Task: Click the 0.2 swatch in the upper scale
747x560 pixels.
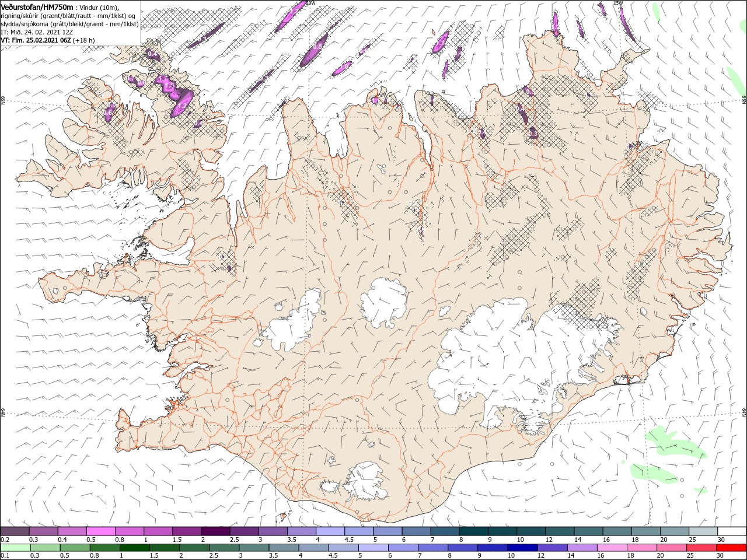Action: click(15, 531)
